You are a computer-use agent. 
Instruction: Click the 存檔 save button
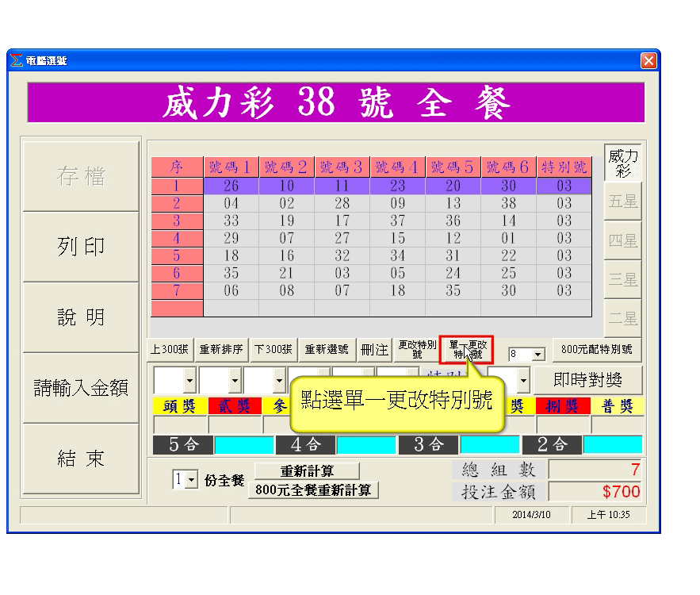point(81,176)
